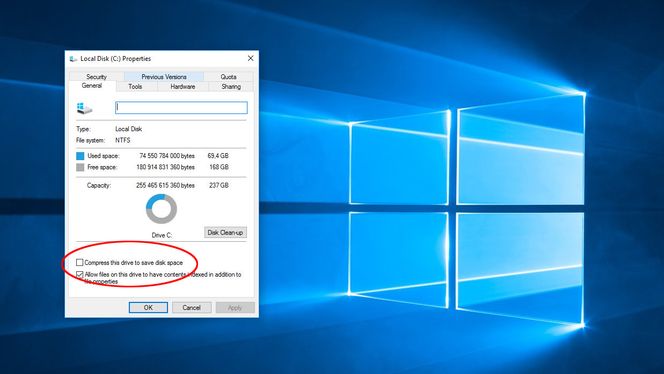Viewport: 664px width, 374px height.
Task: Click the greyed-out Apply button
Action: coord(235,308)
